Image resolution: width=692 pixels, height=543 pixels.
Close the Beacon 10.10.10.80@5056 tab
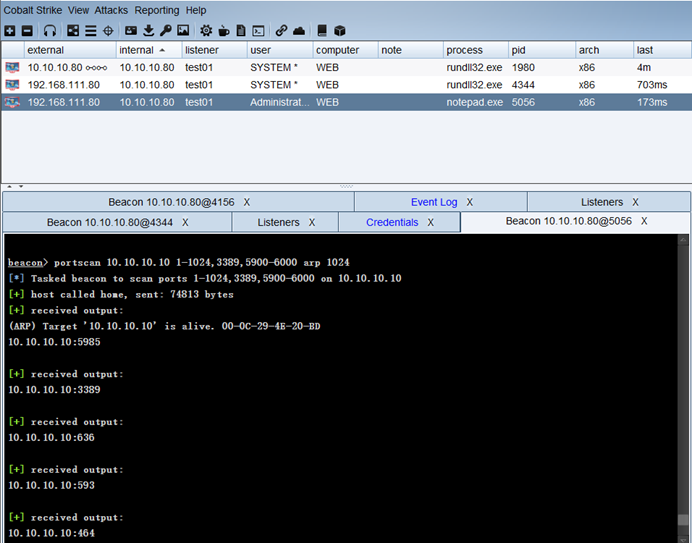point(644,221)
